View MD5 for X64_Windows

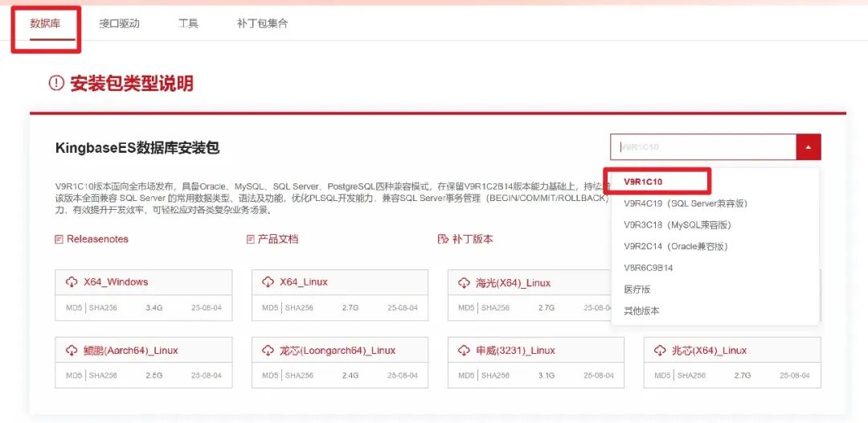[x=74, y=308]
